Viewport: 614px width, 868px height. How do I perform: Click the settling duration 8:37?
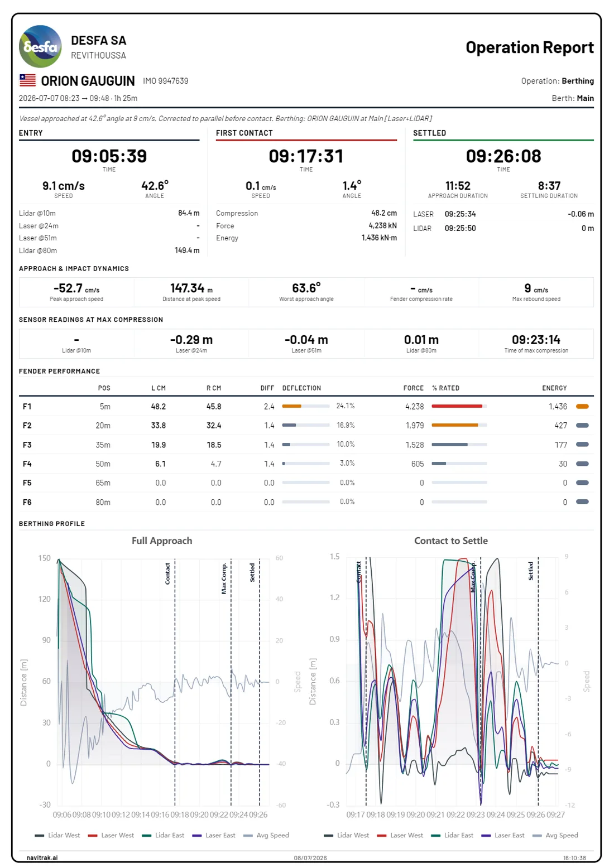549,186
